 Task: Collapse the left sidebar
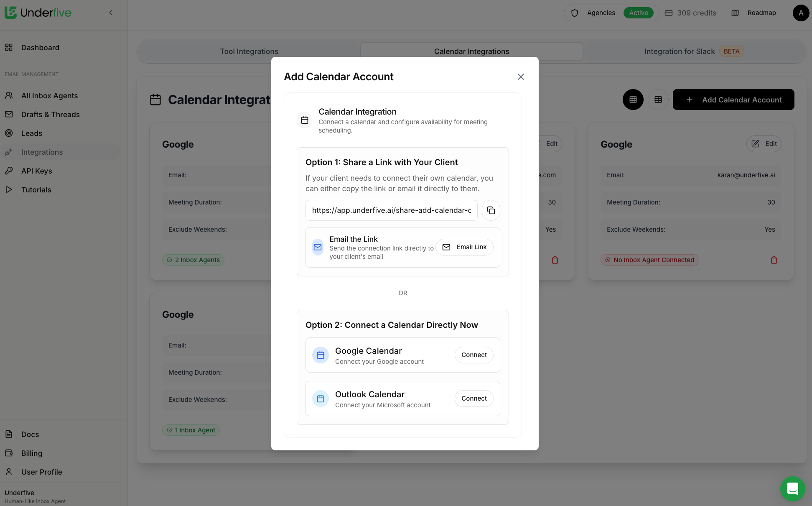111,13
